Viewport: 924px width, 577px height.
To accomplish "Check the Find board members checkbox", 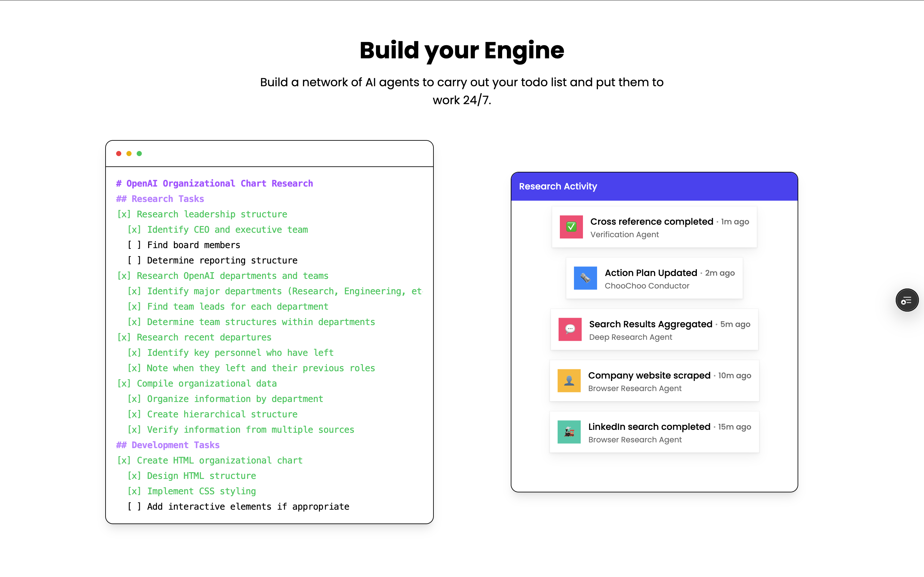I will [134, 245].
